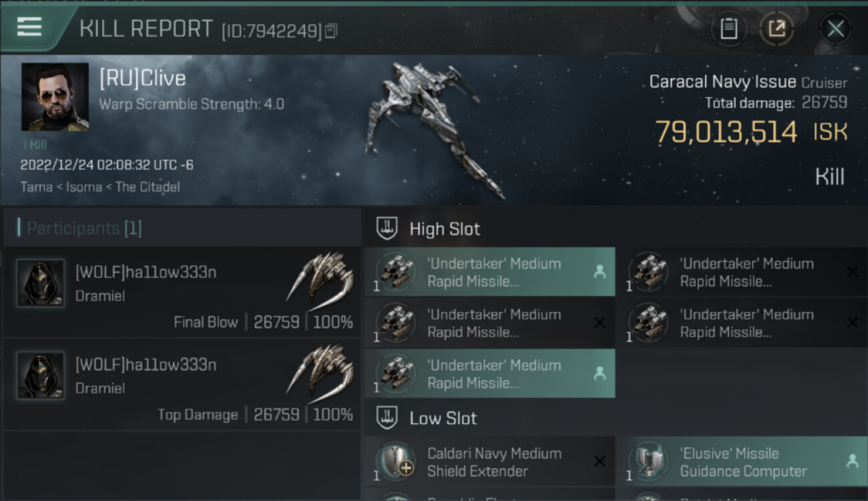Click the [WOLF]hallow333n Final Blow name
This screenshot has width=868, height=501.
click(x=146, y=272)
